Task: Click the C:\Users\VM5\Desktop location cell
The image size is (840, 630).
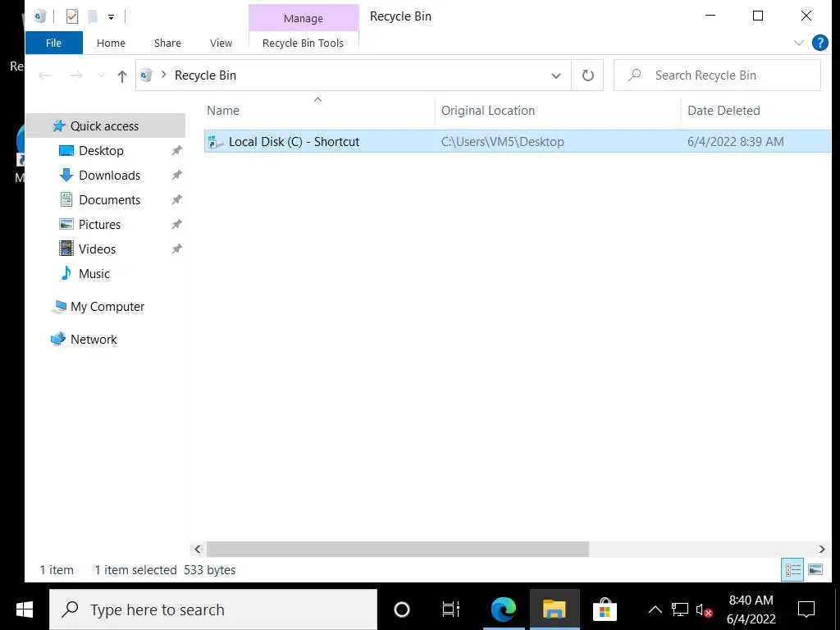Action: 503,141
